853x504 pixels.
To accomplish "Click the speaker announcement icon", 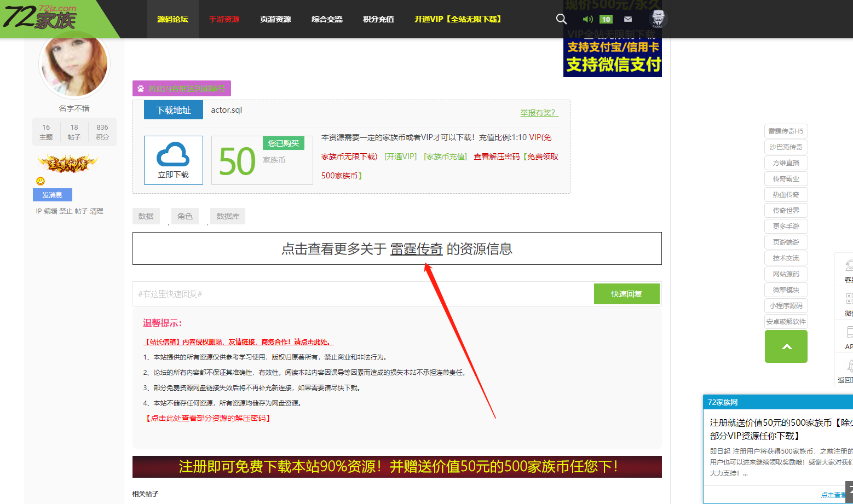I will (588, 19).
